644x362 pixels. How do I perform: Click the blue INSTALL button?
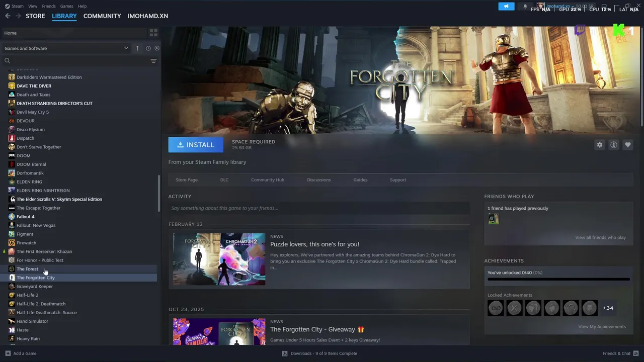click(x=196, y=145)
